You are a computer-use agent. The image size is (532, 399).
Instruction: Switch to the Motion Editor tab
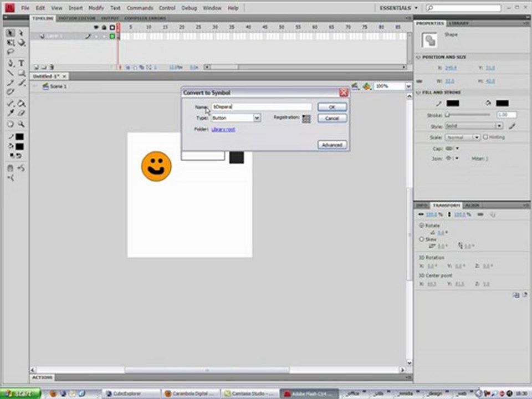pyautogui.click(x=77, y=18)
